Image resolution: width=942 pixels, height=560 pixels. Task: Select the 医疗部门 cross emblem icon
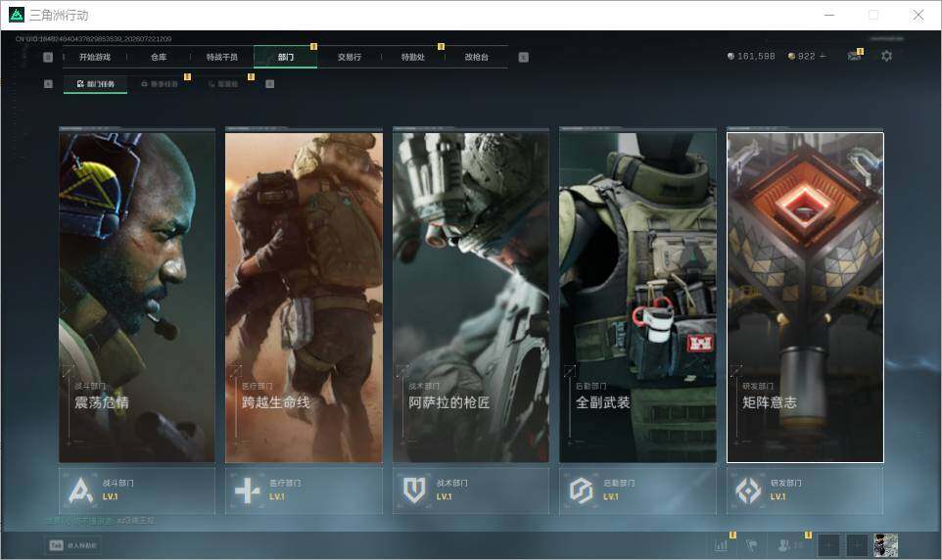point(247,490)
